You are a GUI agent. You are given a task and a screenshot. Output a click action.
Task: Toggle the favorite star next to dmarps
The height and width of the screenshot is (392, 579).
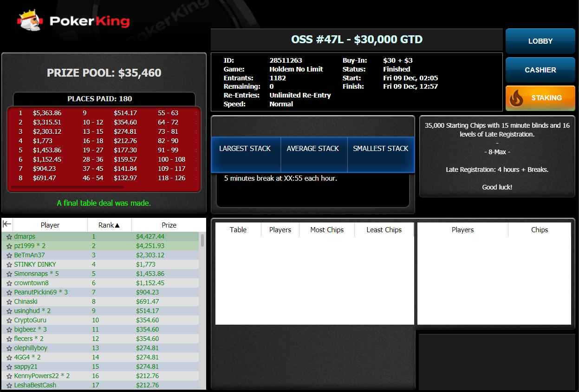coord(9,237)
